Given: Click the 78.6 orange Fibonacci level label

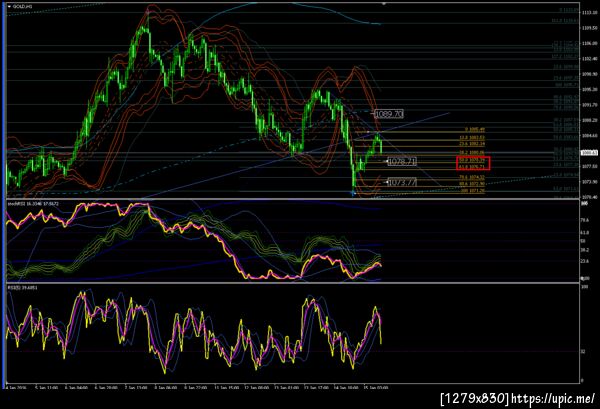Looking at the screenshot, I should pos(471,178).
